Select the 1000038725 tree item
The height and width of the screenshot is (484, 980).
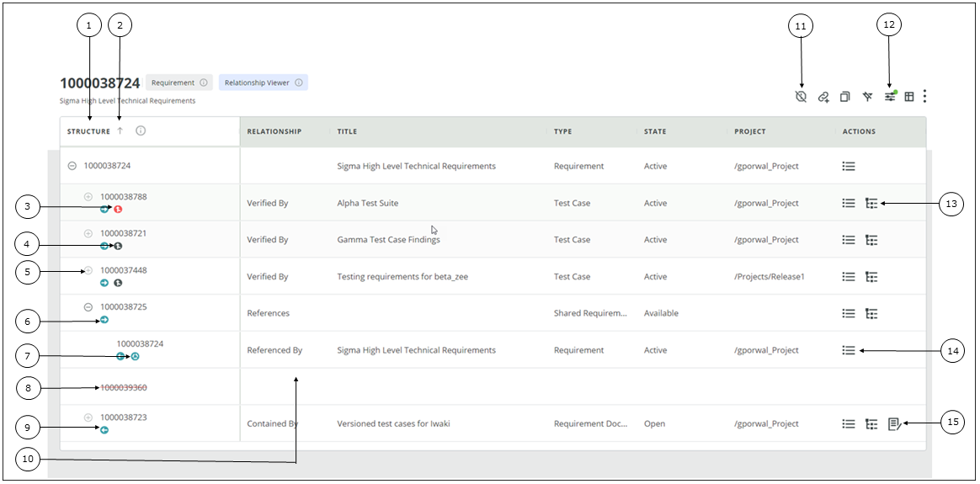coord(124,307)
